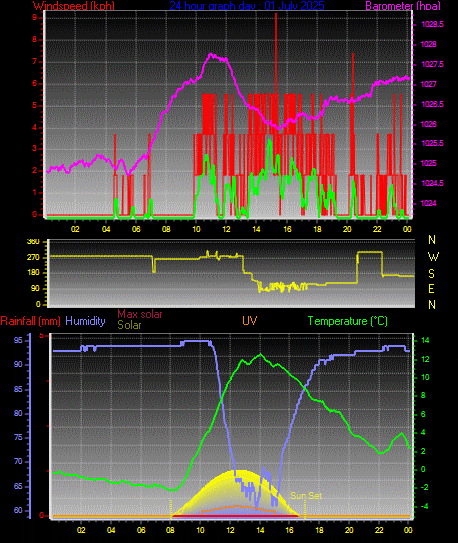Click hour label 10 under the windspeed chart
The width and height of the screenshot is (458, 543).
click(x=196, y=229)
